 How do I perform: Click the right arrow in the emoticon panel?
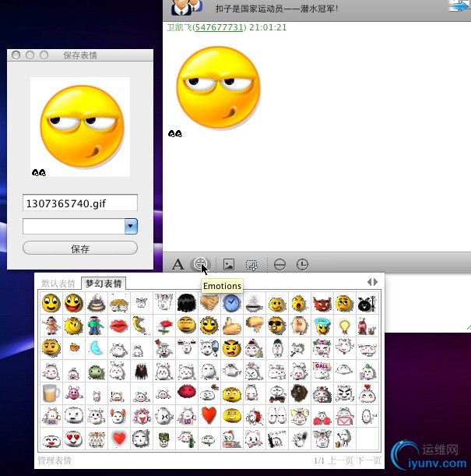pyautogui.click(x=376, y=282)
